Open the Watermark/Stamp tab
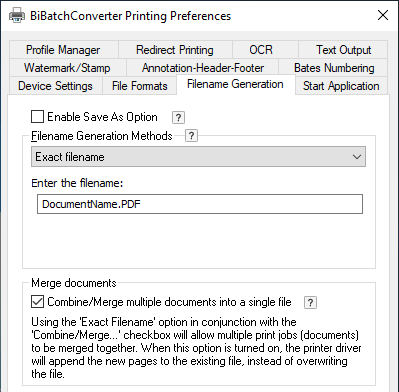The height and width of the screenshot is (392, 399). click(x=67, y=68)
